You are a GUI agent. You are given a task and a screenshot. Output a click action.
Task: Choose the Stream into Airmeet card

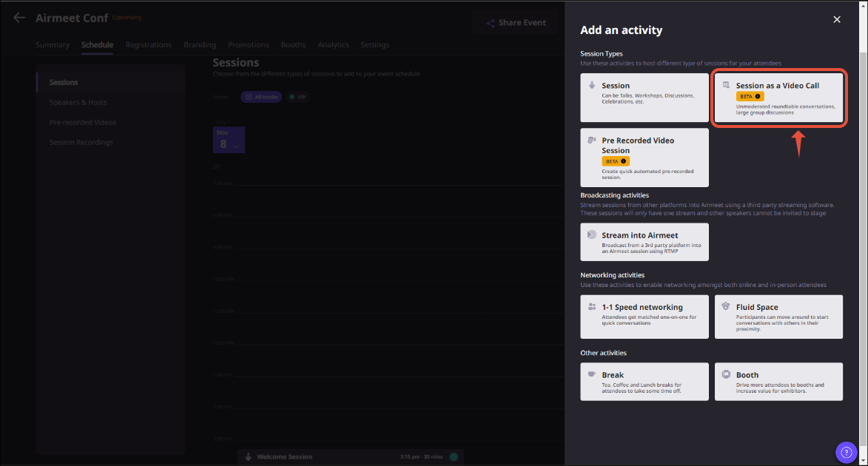click(x=645, y=242)
